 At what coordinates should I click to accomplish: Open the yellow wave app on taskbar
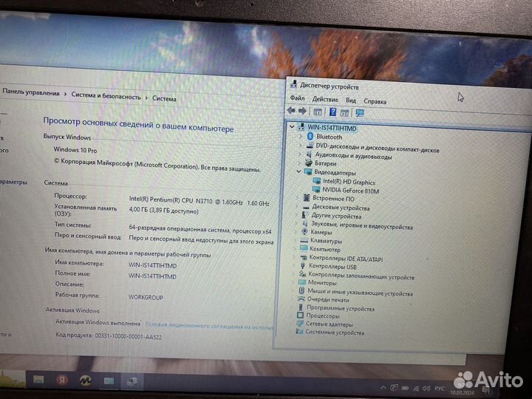[x=85, y=381]
